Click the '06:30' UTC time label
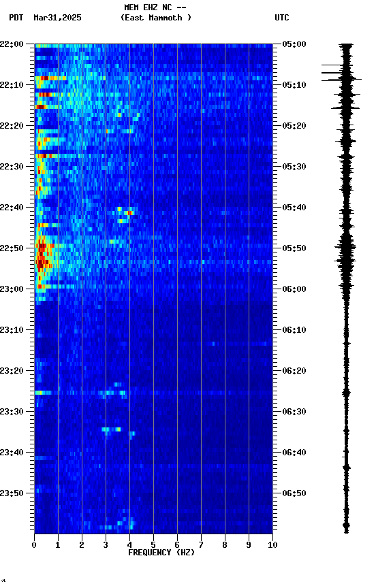Screen dimensions: 376x588 tap(294, 412)
